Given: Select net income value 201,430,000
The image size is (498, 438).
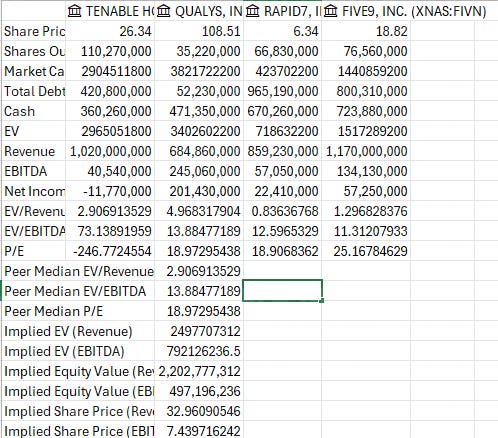Looking at the screenshot, I should click(205, 191).
